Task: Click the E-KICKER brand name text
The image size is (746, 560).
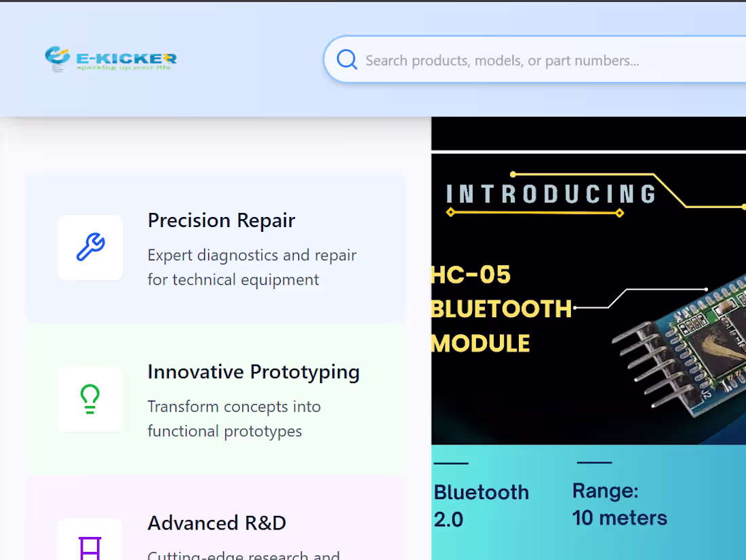Action: click(125, 58)
